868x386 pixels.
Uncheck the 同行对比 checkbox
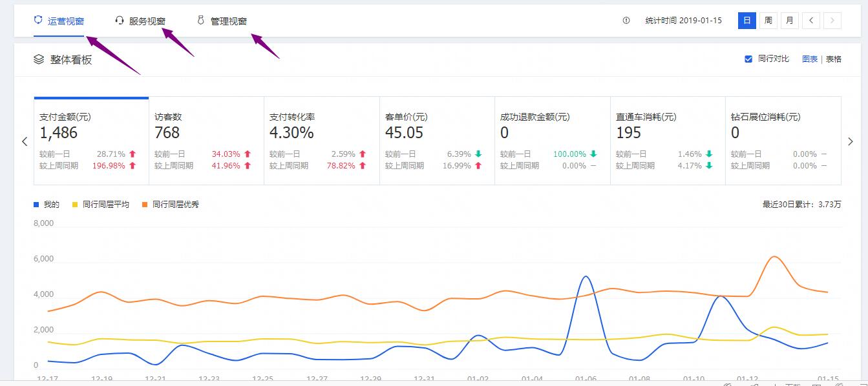tap(748, 59)
